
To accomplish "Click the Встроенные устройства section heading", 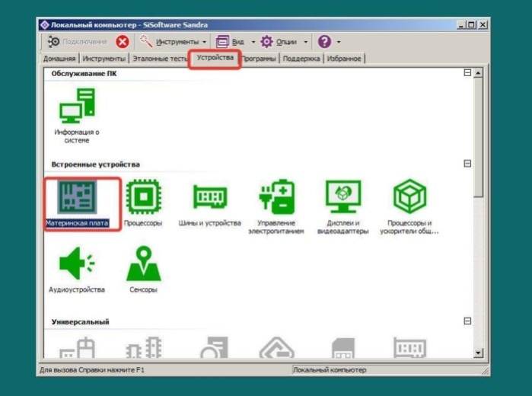I will click(96, 164).
